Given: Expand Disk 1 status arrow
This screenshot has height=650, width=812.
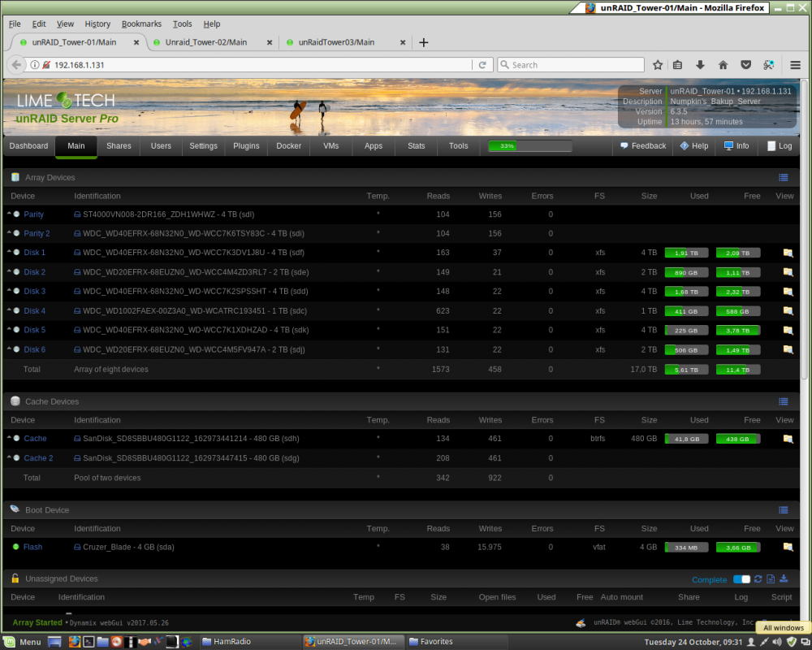Looking at the screenshot, I should [x=9, y=251].
